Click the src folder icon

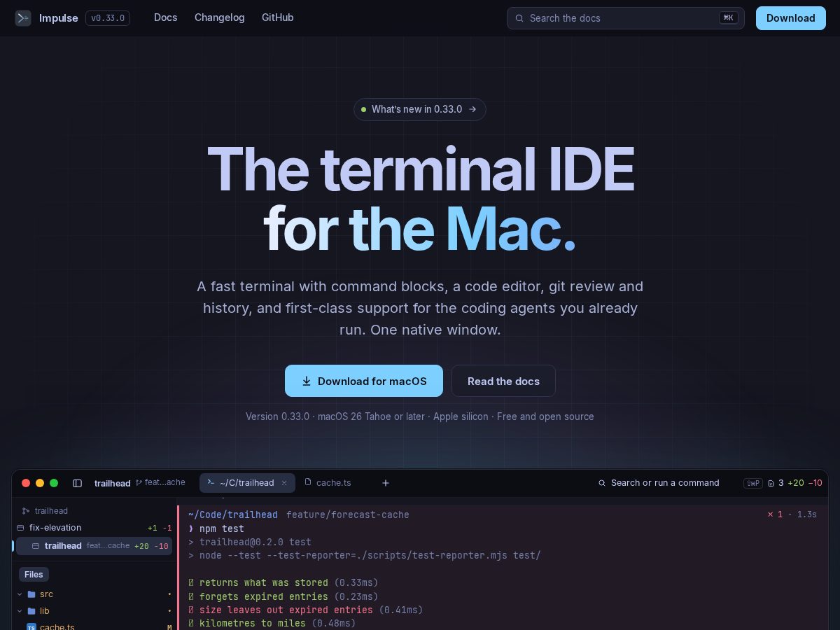click(31, 594)
